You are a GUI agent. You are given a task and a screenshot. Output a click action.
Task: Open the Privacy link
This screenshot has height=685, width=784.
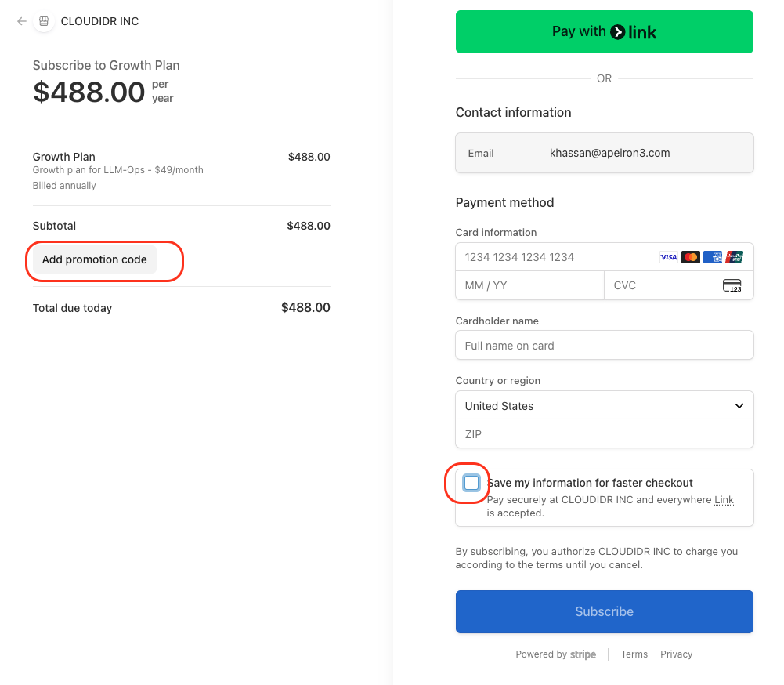coord(676,654)
